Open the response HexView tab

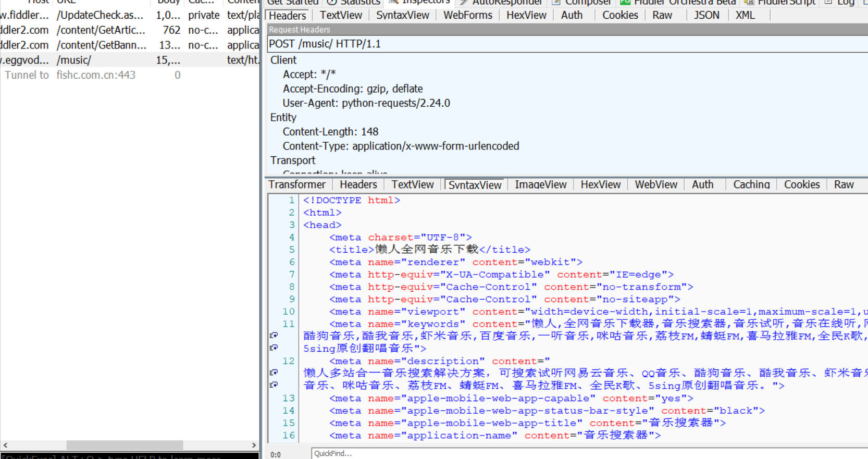[601, 184]
